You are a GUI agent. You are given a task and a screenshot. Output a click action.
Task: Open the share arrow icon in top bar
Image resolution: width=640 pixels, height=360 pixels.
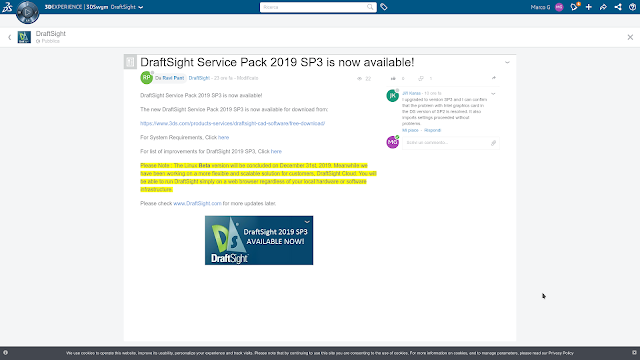pos(603,7)
